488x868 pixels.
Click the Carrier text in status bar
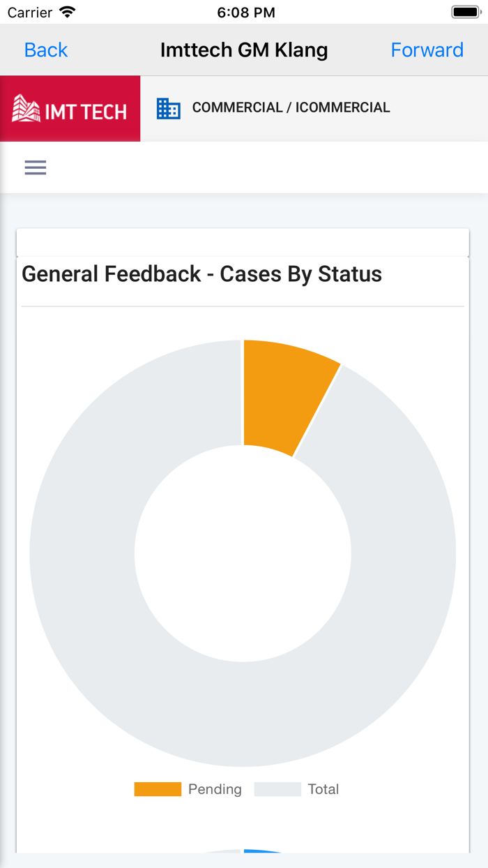click(30, 13)
